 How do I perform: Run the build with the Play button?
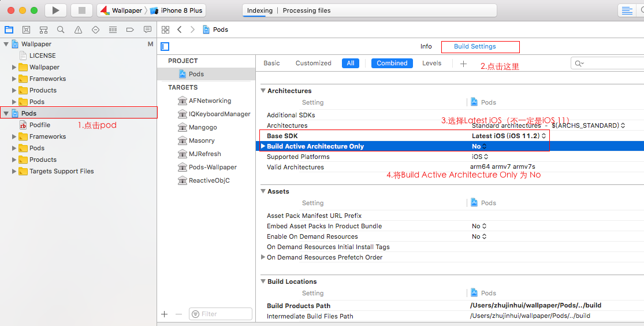pyautogui.click(x=56, y=10)
